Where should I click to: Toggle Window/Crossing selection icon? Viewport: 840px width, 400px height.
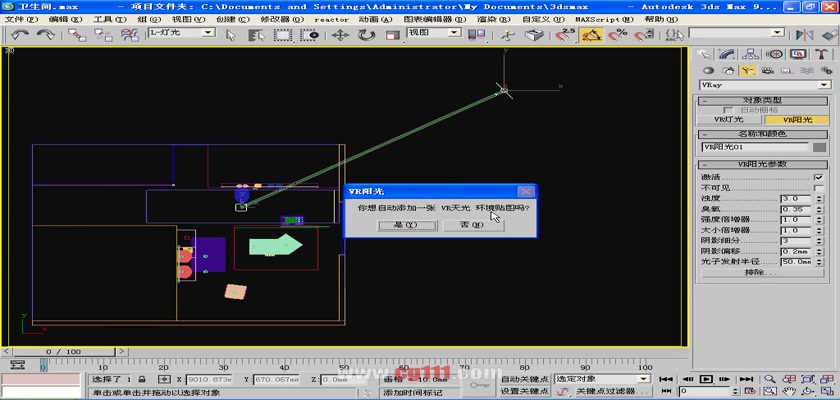coord(309,35)
